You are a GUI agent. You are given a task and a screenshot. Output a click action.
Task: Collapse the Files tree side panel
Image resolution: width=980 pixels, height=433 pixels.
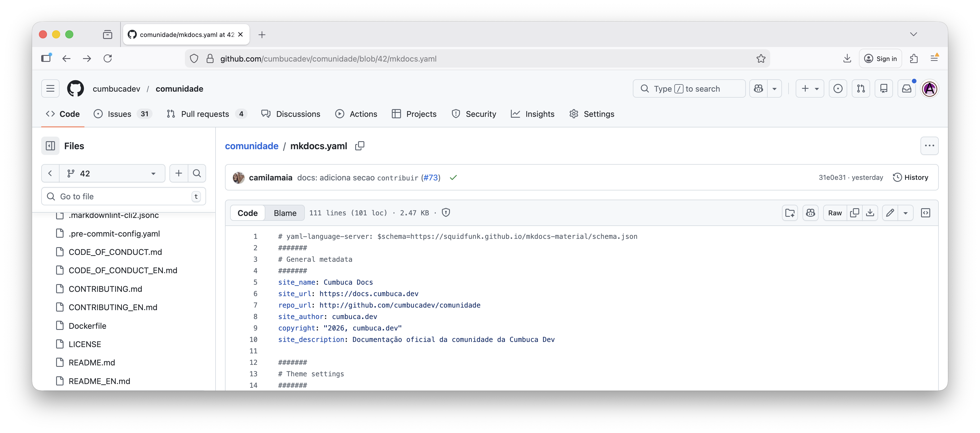point(50,146)
